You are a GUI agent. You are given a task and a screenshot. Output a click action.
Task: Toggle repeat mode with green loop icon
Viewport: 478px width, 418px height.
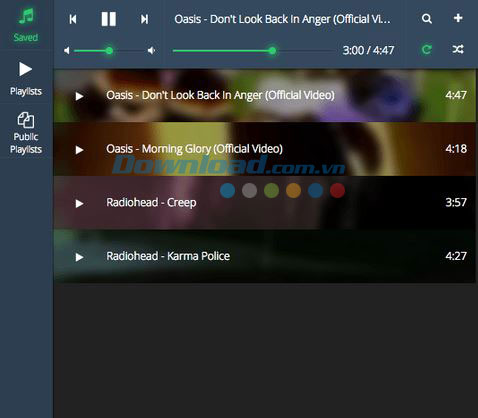click(x=426, y=50)
